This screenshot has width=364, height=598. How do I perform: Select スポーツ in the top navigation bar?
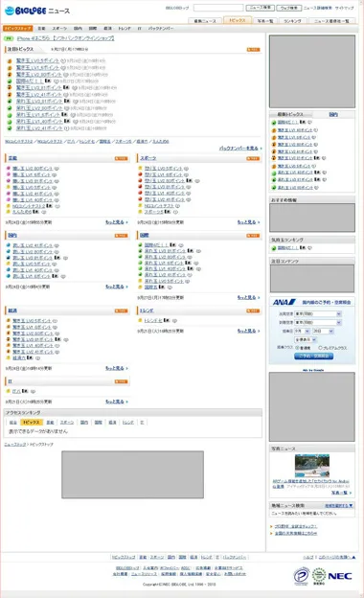pos(59,29)
